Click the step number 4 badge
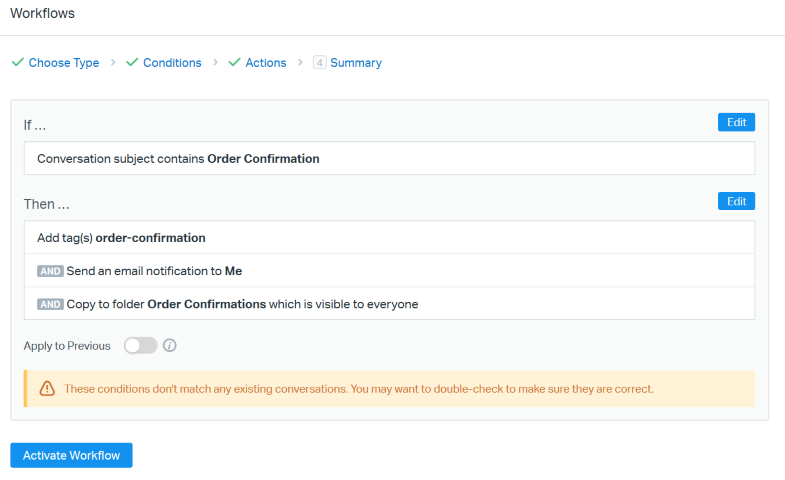This screenshot has width=785, height=480. click(x=320, y=62)
